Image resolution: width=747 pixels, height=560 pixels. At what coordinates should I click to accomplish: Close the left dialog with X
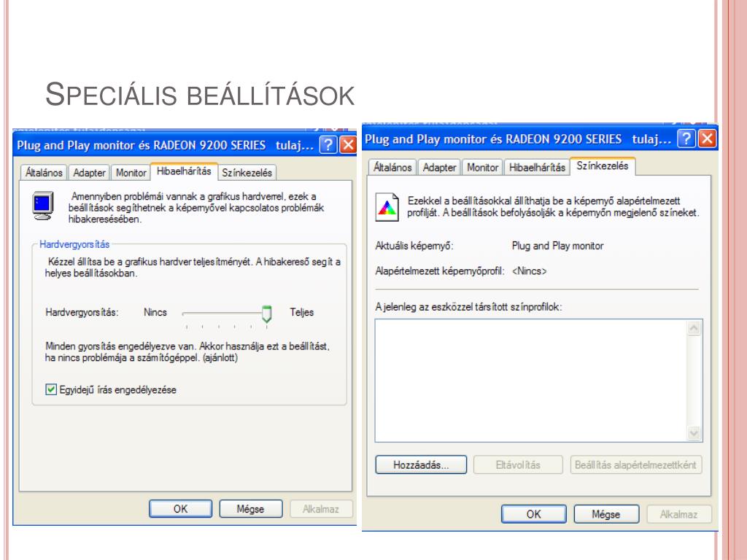[x=348, y=144]
